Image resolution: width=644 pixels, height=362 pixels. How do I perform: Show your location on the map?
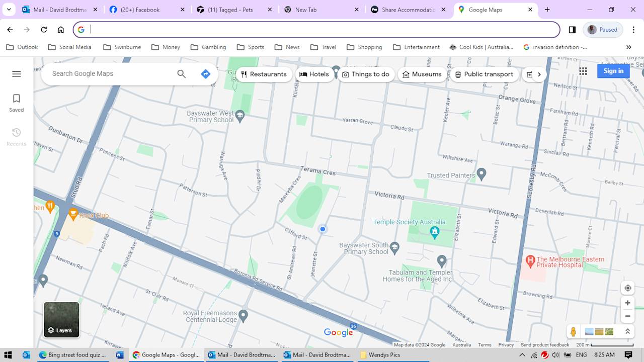coord(627,288)
